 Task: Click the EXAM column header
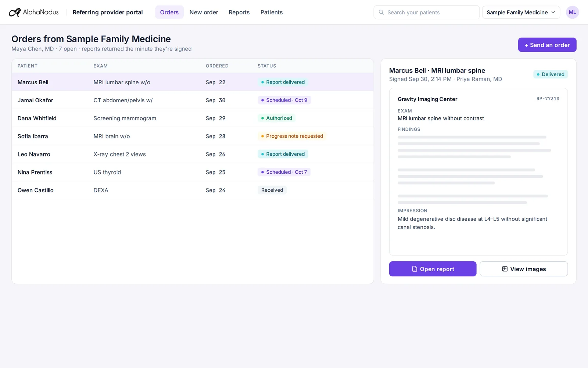click(x=100, y=66)
